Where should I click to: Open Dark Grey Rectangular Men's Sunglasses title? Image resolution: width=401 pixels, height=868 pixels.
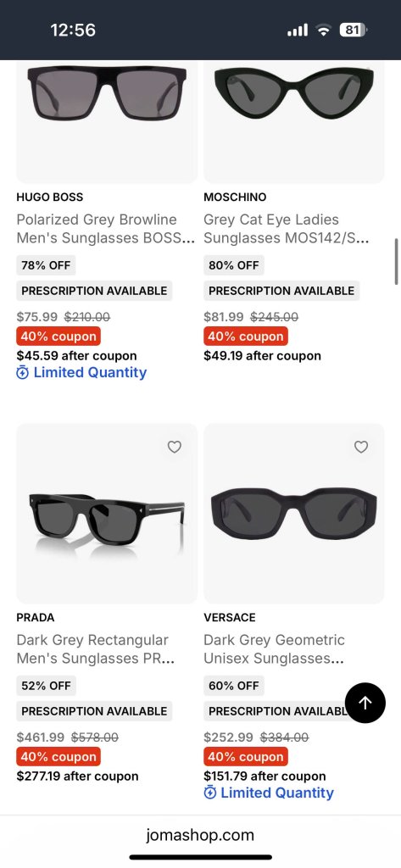point(96,648)
